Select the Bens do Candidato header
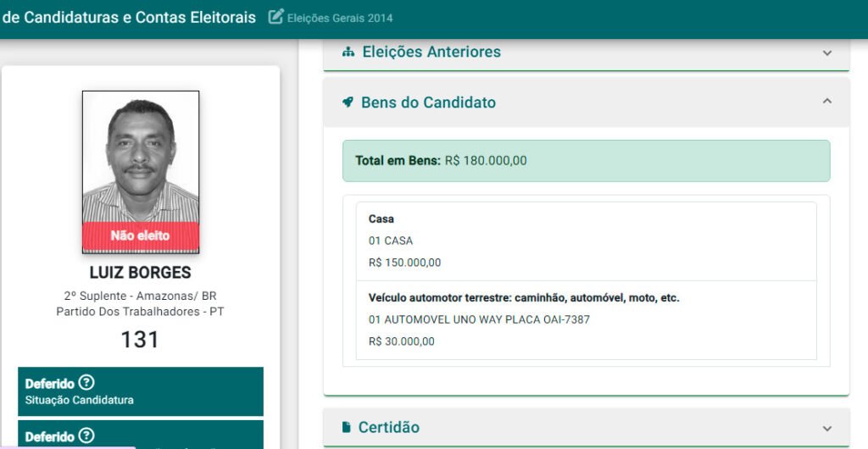 point(428,103)
